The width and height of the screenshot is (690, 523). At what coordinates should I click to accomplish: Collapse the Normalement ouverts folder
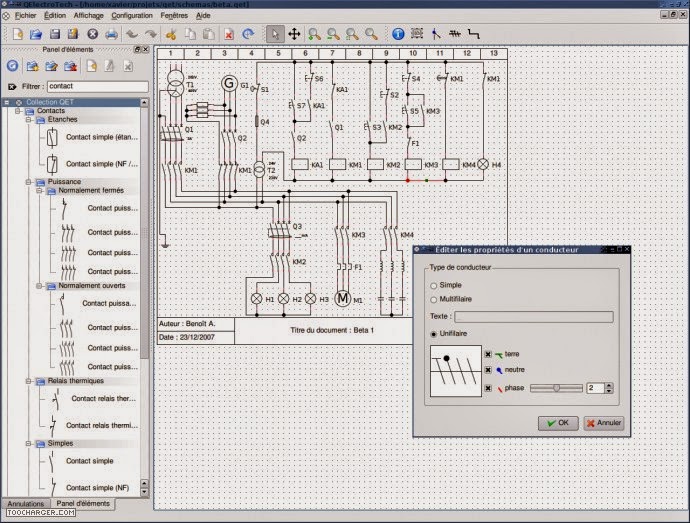tap(39, 286)
